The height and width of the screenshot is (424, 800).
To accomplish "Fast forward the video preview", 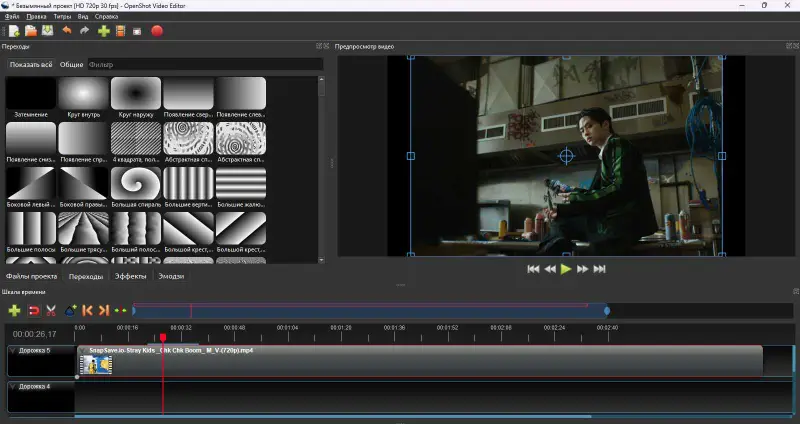I will (x=583, y=269).
